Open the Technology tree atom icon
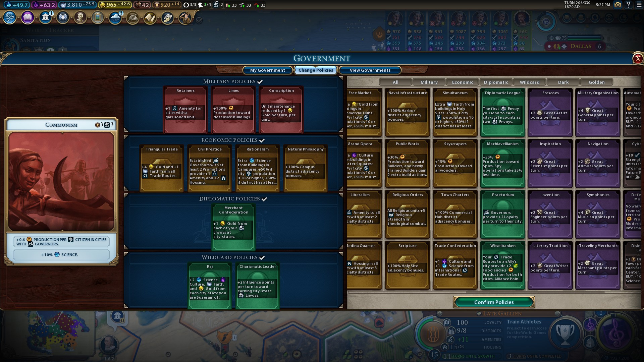Viewport: 644px width, 362px height. point(10,17)
